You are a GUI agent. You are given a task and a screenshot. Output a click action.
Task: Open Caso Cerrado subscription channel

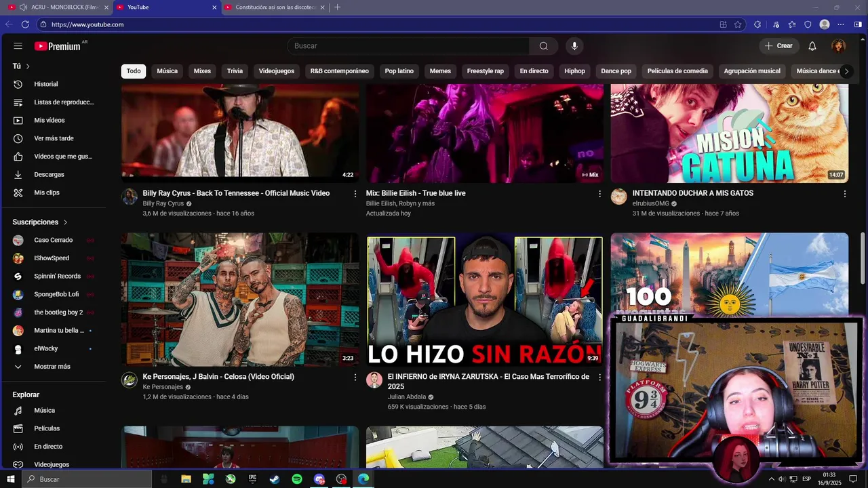[53, 240]
